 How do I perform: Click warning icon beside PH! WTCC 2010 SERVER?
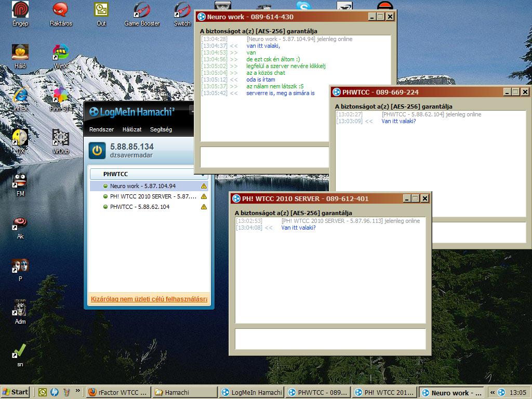tap(204, 196)
